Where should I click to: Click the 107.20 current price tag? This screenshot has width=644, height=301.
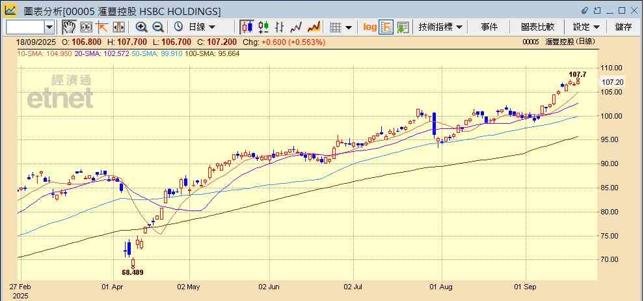612,82
